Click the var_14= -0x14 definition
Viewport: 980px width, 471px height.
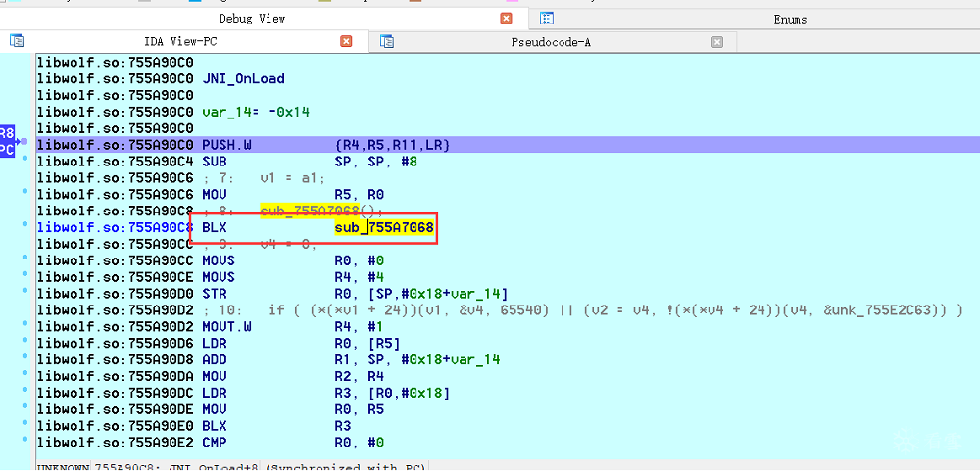tap(256, 113)
